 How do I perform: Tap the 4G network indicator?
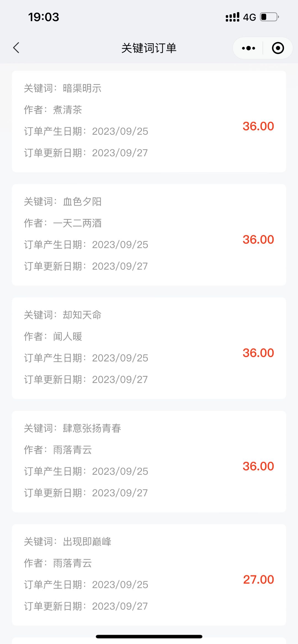(249, 17)
